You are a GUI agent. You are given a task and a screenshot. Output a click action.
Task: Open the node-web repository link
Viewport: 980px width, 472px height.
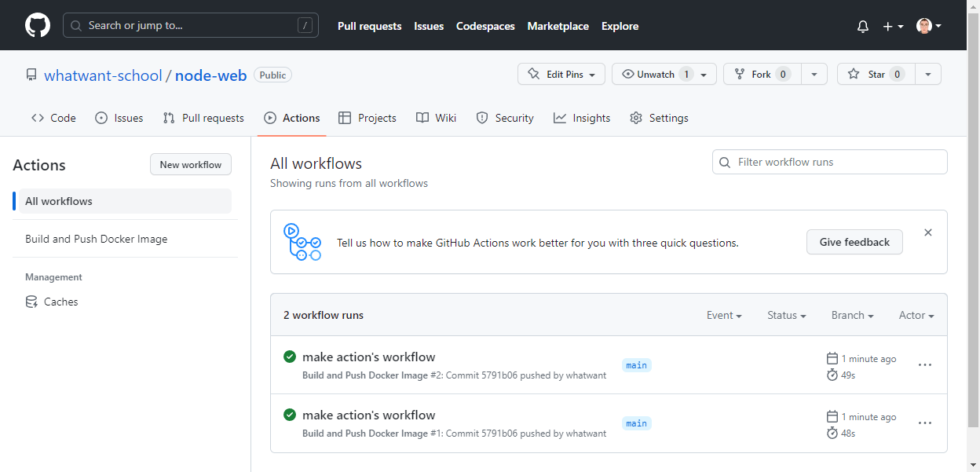pos(210,75)
